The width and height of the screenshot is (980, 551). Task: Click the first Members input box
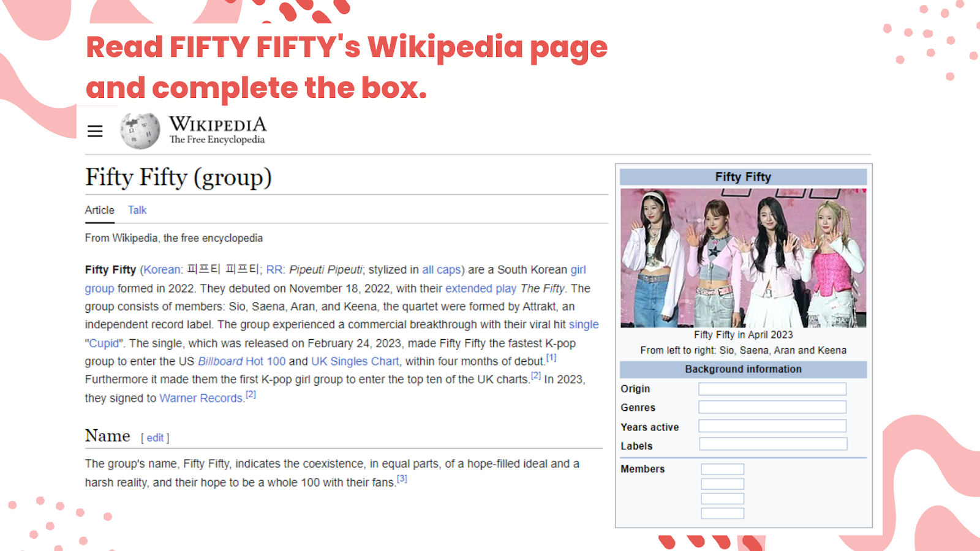click(x=723, y=470)
